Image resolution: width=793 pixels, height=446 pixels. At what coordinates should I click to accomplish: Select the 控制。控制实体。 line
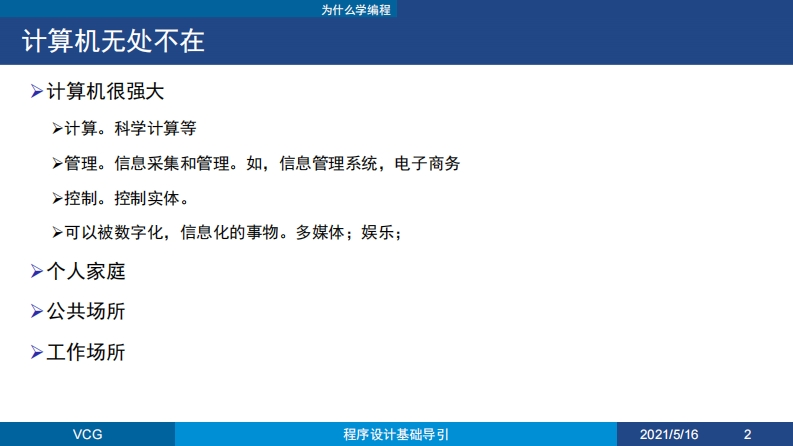click(125, 197)
